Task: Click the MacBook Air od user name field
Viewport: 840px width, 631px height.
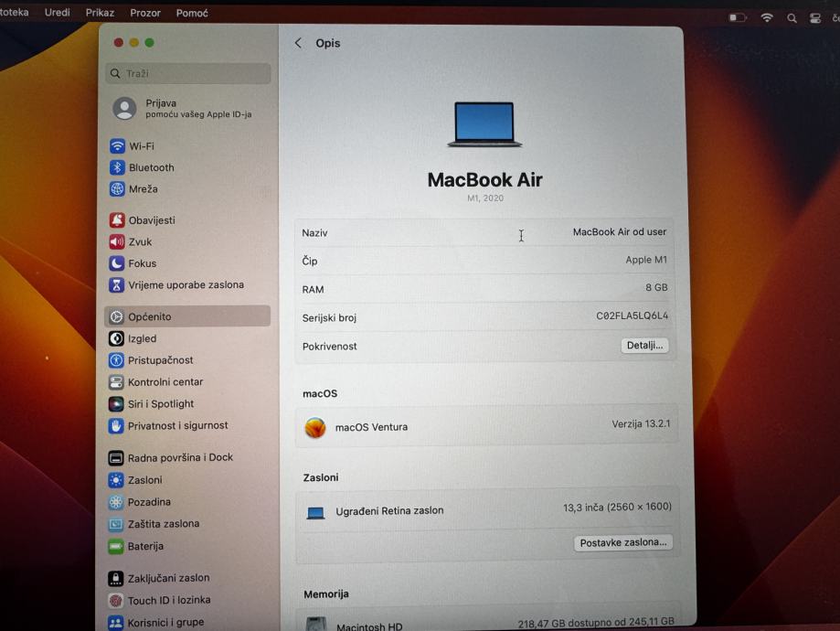Action: tap(620, 232)
